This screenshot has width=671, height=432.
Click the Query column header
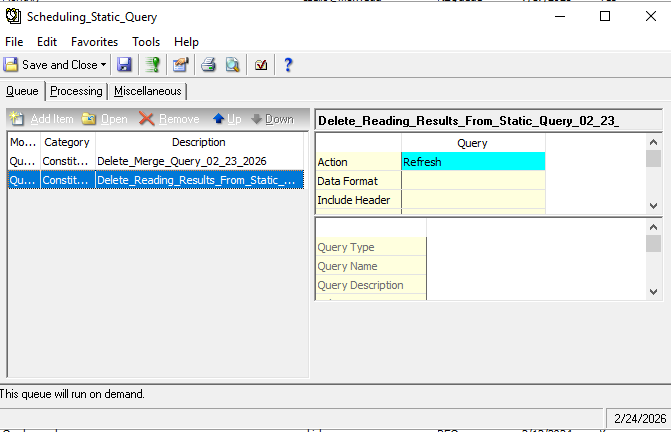pos(473,143)
